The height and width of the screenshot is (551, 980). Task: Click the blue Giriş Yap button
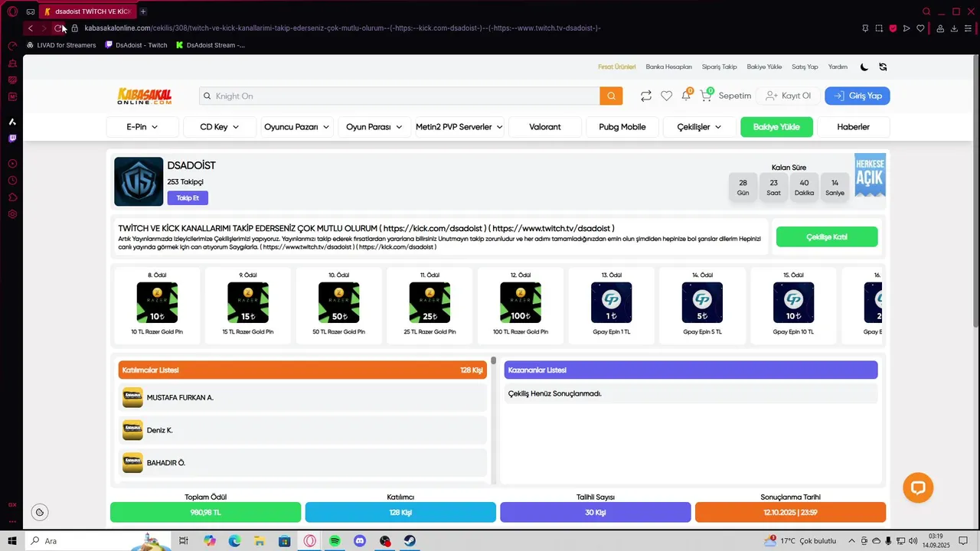tap(857, 96)
